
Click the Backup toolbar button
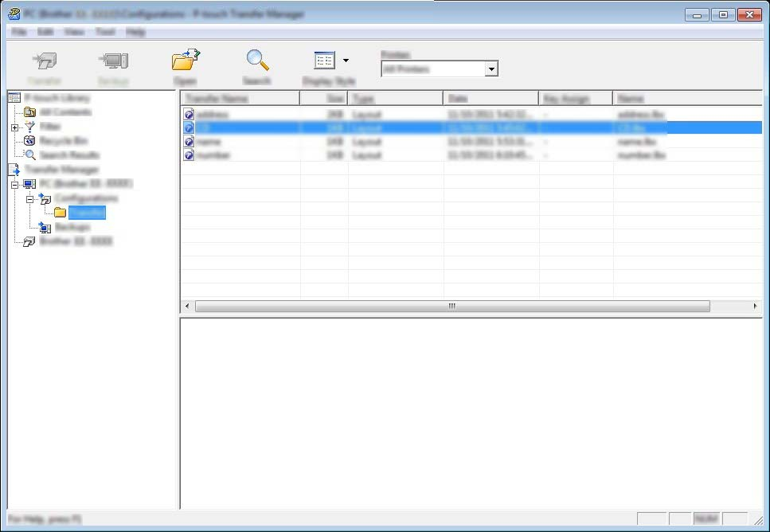click(x=113, y=68)
